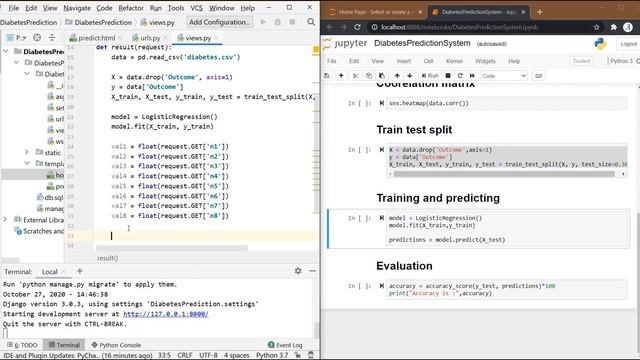The height and width of the screenshot is (360, 640).
Task: Collapse all in PyCharm project panel
Action: (52, 38)
